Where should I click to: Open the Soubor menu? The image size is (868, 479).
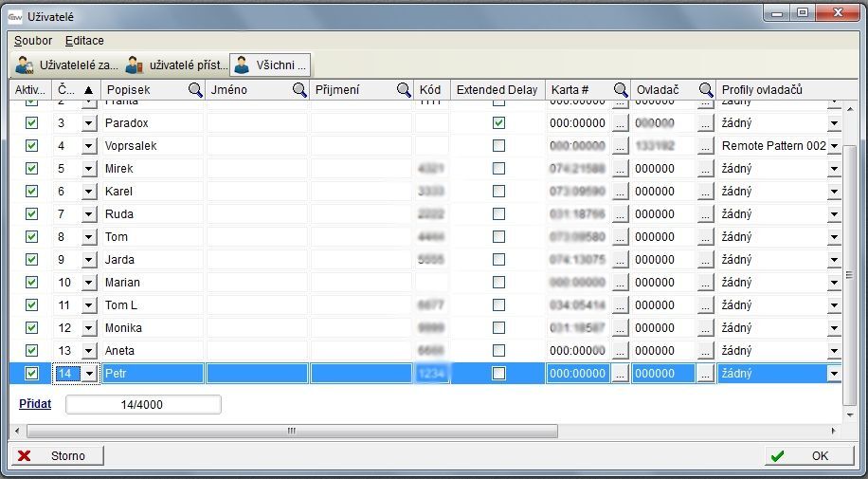pos(33,41)
